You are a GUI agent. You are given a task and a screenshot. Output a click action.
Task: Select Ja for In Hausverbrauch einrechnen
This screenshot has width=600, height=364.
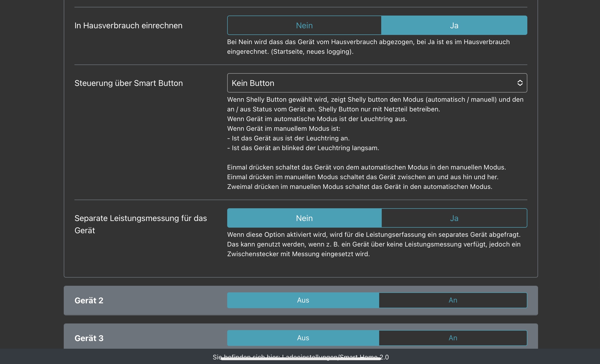(454, 25)
